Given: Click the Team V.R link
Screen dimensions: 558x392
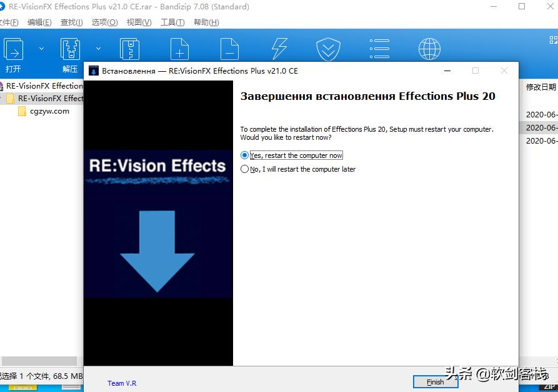Looking at the screenshot, I should click(x=122, y=383).
